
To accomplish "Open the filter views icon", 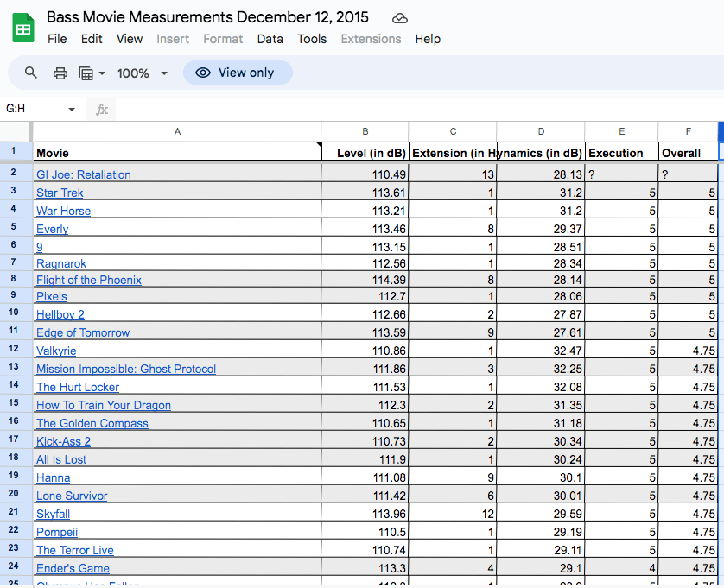I will (86, 73).
